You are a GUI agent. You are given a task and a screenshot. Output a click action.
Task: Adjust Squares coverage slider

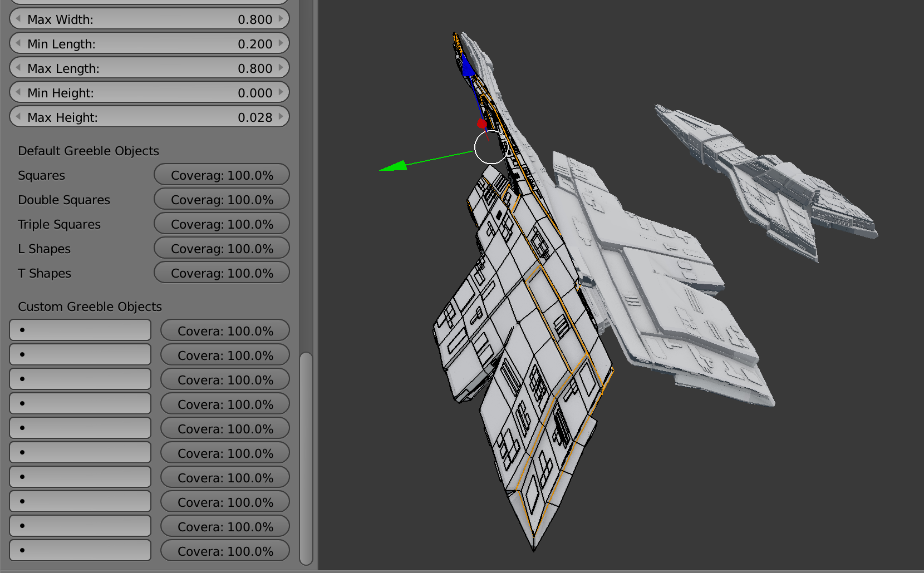(x=222, y=175)
